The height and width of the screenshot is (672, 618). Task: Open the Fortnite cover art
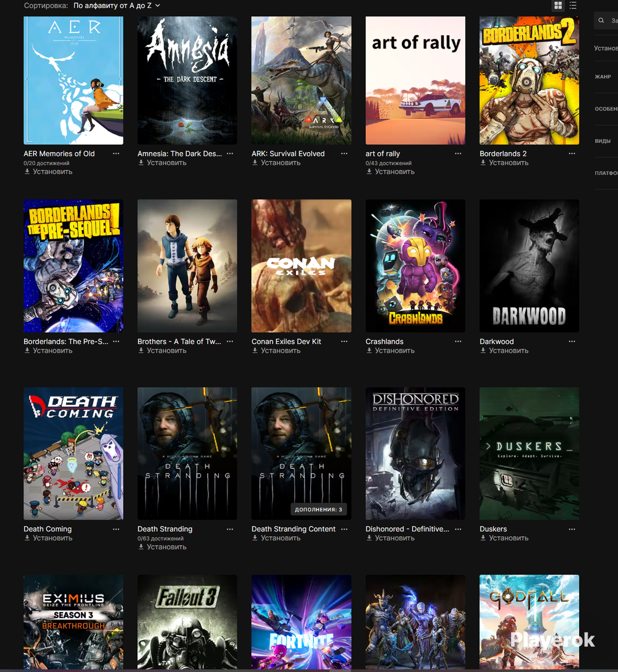pos(302,622)
